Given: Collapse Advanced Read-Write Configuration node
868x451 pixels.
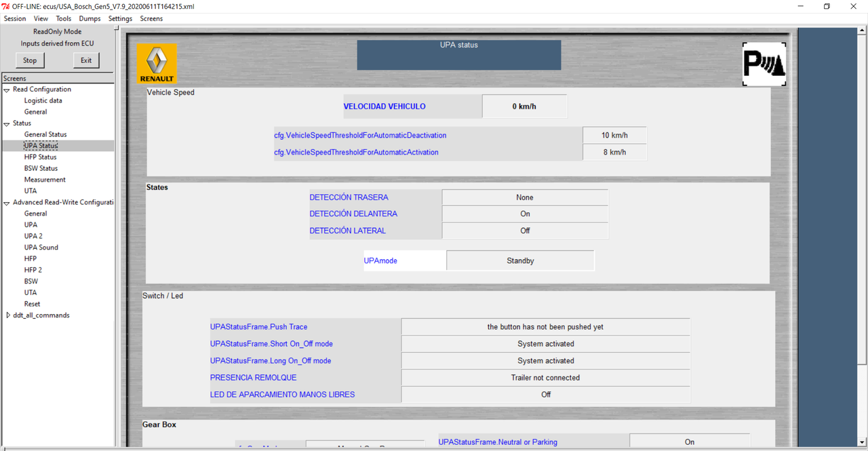Looking at the screenshot, I should tap(7, 203).
